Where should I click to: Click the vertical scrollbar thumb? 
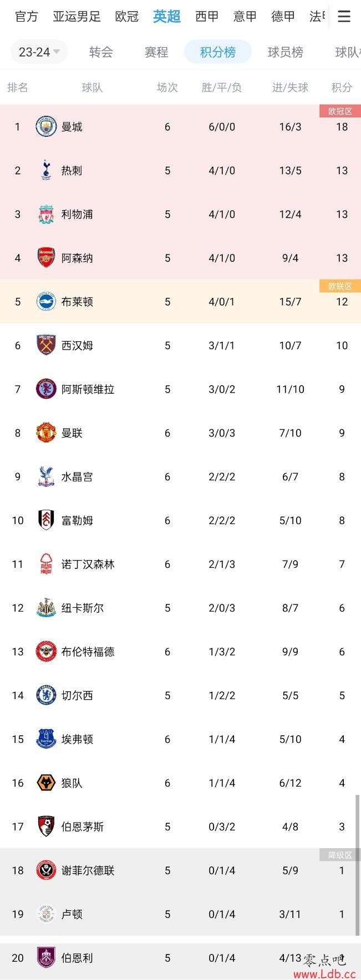(357, 865)
